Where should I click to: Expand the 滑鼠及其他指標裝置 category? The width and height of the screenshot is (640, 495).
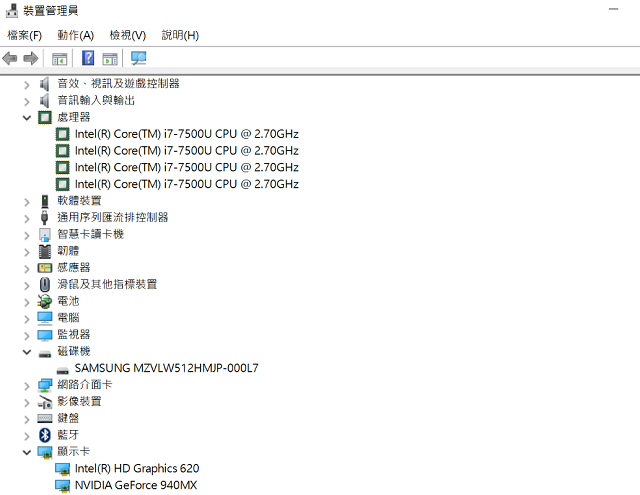(x=27, y=286)
